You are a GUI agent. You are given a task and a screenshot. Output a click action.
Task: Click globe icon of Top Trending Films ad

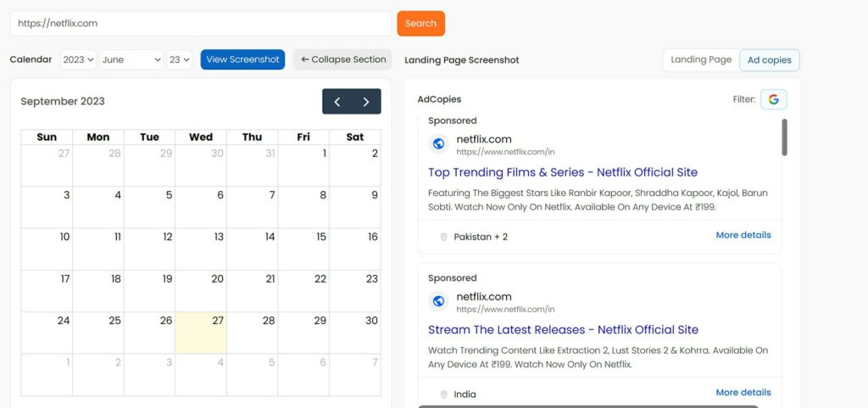coord(438,144)
